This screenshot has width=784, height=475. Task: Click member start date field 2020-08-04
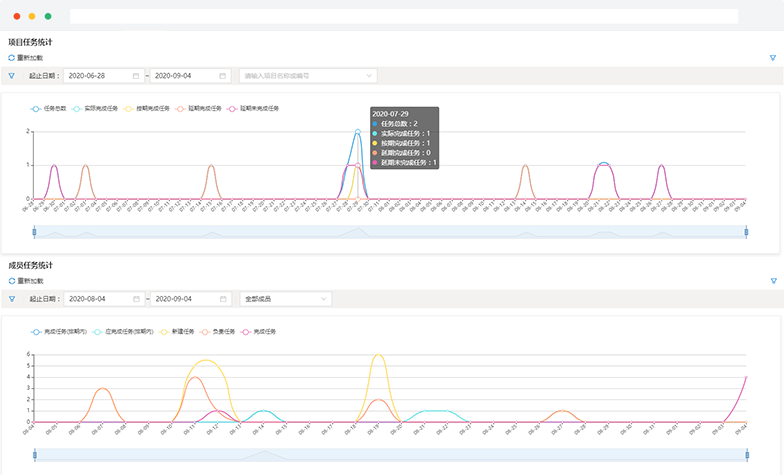[x=104, y=299]
